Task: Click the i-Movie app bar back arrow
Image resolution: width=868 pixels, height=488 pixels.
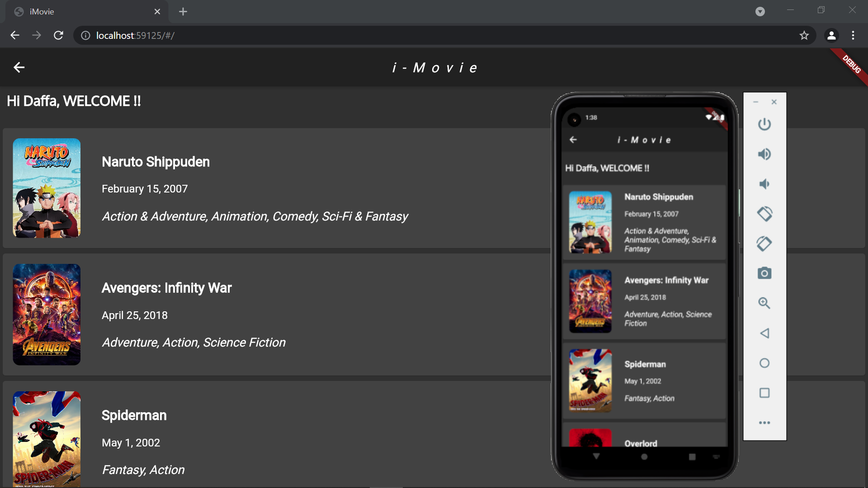Action: coord(19,68)
